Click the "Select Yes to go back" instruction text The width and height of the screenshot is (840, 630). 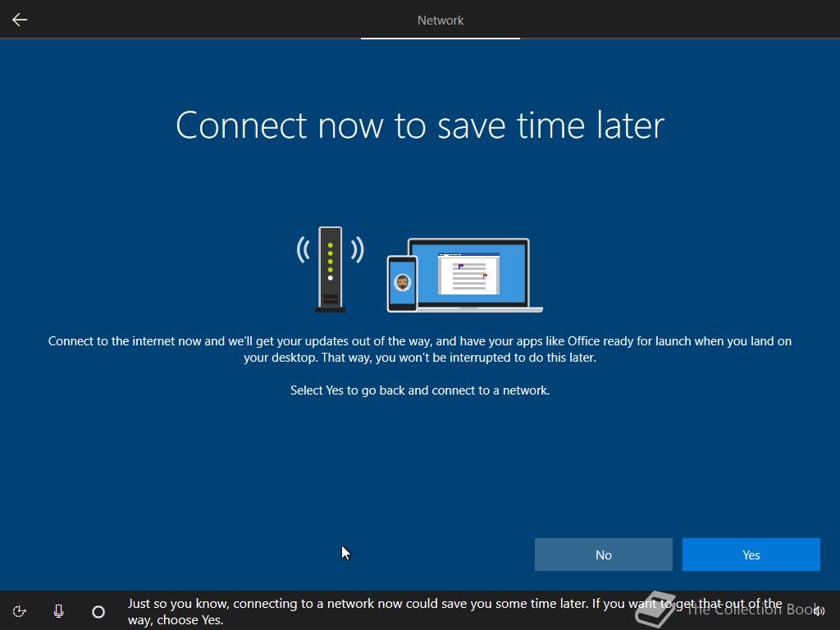tap(420, 390)
